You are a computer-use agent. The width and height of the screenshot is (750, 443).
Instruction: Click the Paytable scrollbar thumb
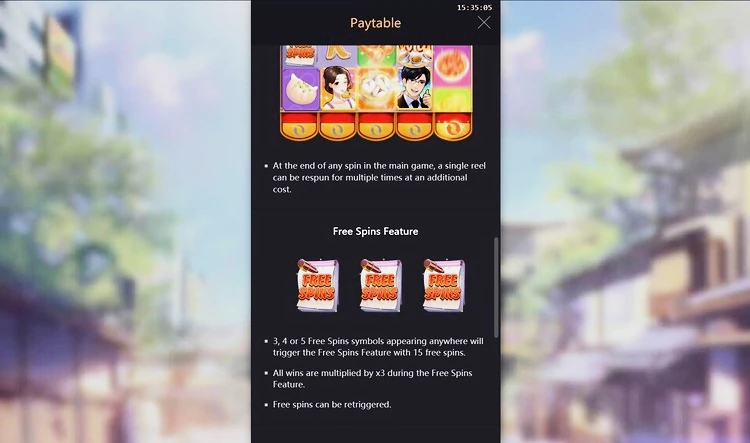pyautogui.click(x=496, y=287)
